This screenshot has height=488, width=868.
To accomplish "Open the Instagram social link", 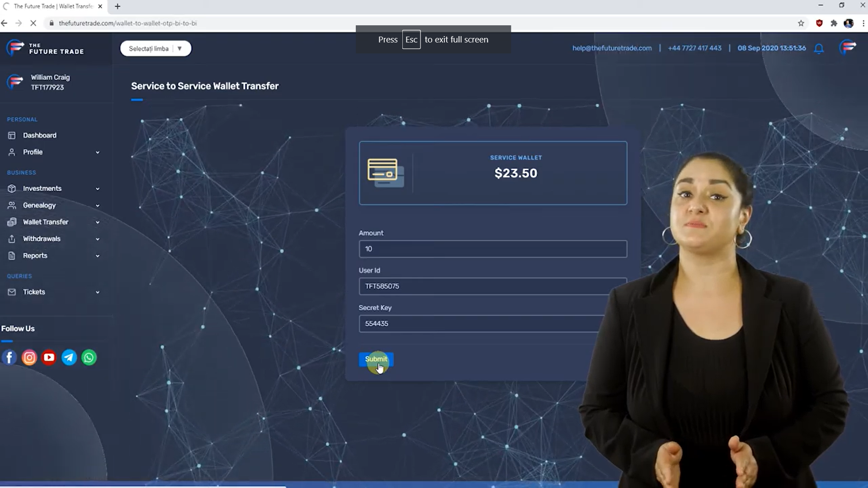I will tap(29, 357).
